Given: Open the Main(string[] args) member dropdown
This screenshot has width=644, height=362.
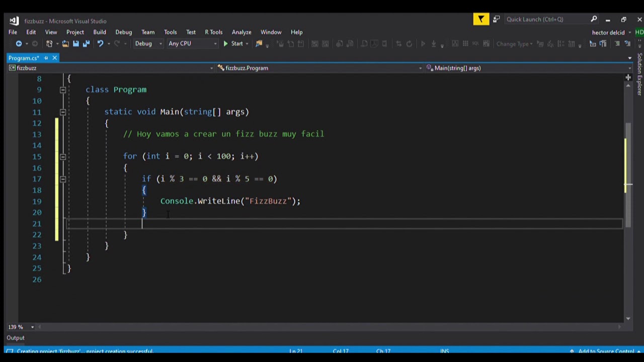Looking at the screenshot, I should click(528, 68).
